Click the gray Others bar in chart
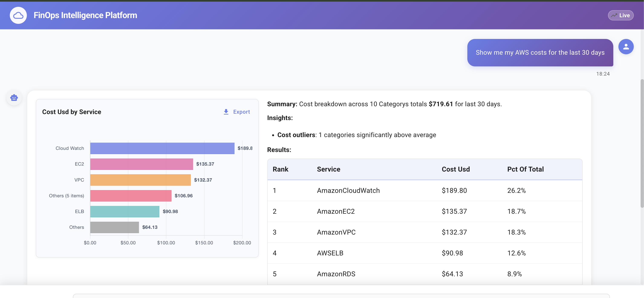The image size is (644, 298). point(114,227)
